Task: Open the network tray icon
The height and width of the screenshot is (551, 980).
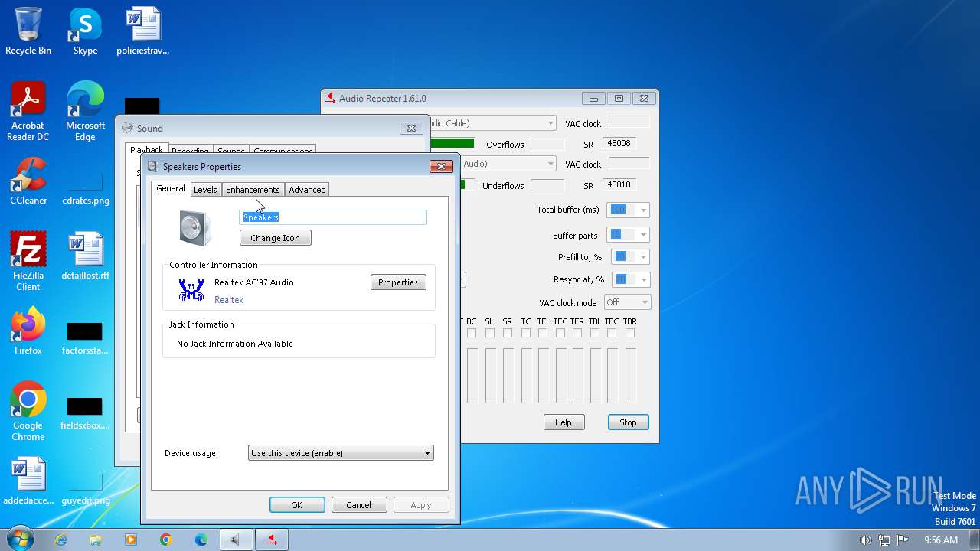Action: point(884,540)
